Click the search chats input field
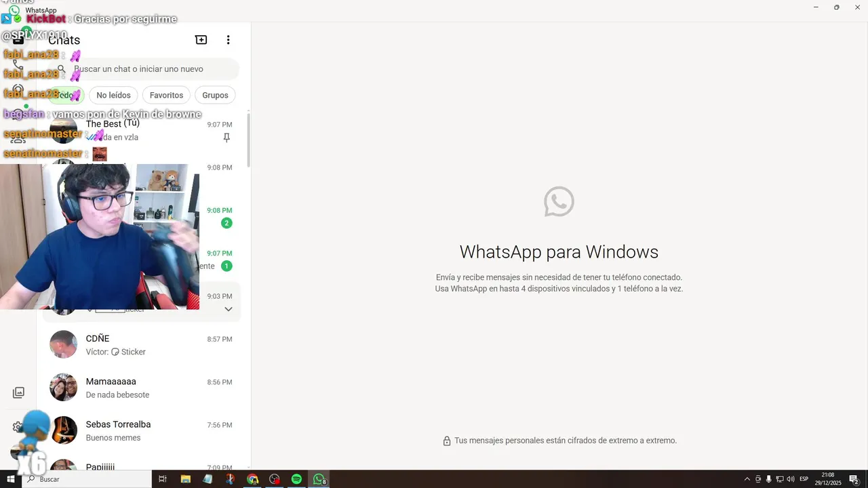868x488 pixels. (144, 69)
